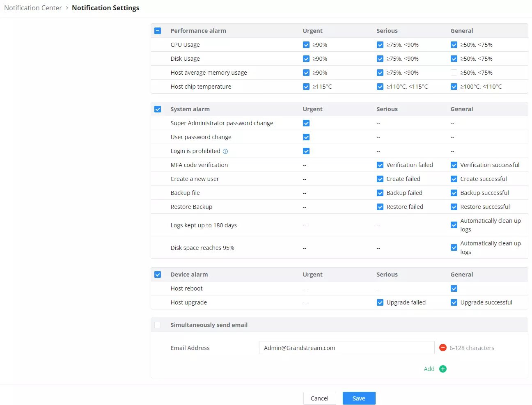Uncheck Host chip temperature ≥115°C checkbox
The image size is (532, 405).
(306, 87)
